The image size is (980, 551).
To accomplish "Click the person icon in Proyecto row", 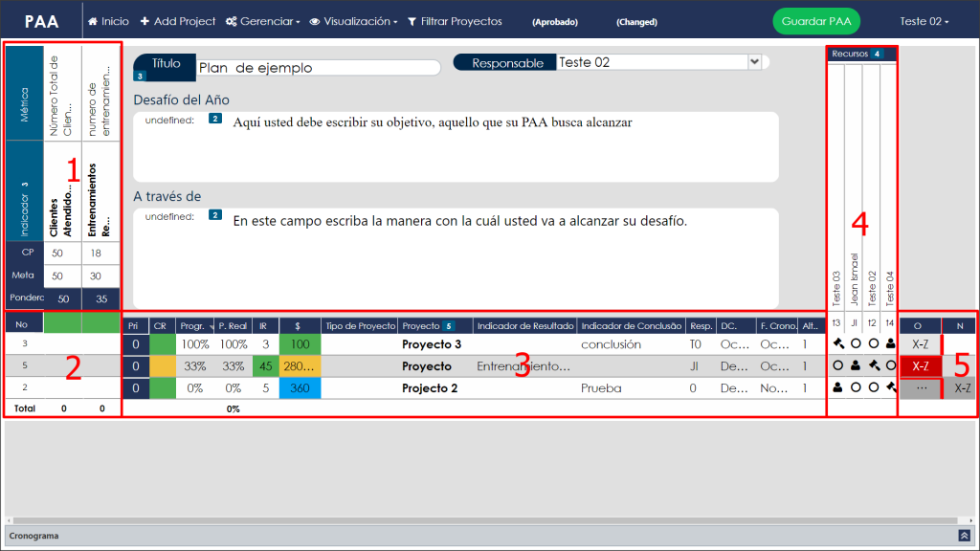I will (856, 365).
